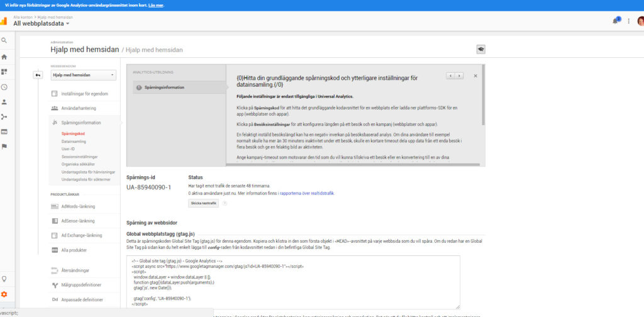The height and width of the screenshot is (317, 644).
Task: Click the back arrow button beside property column
Action: 38,75
